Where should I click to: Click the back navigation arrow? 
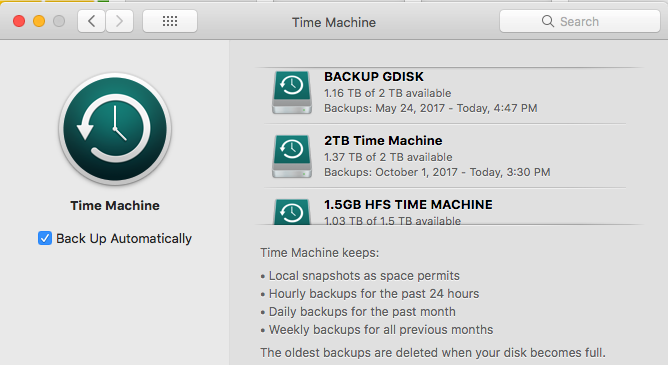click(x=91, y=21)
